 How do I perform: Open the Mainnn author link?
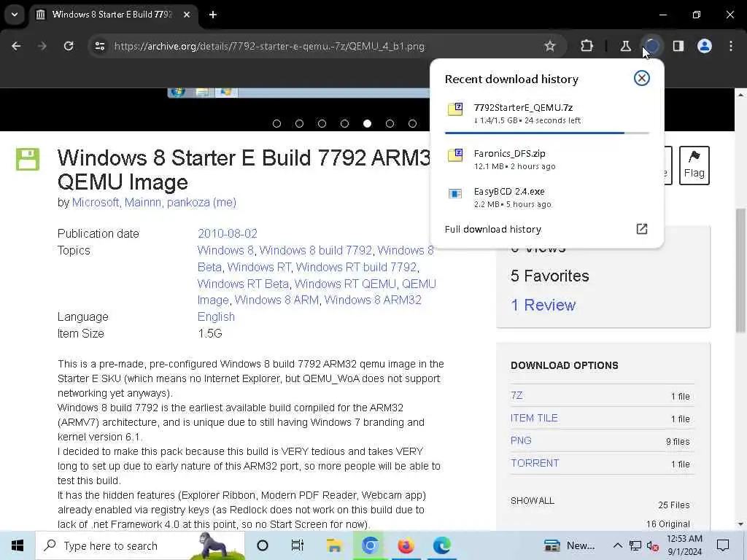[x=142, y=203]
